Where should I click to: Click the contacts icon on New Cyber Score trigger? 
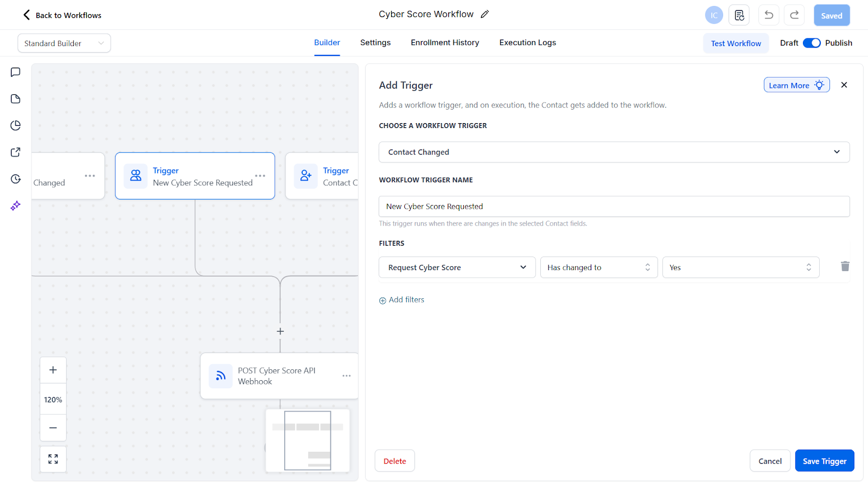tap(136, 176)
